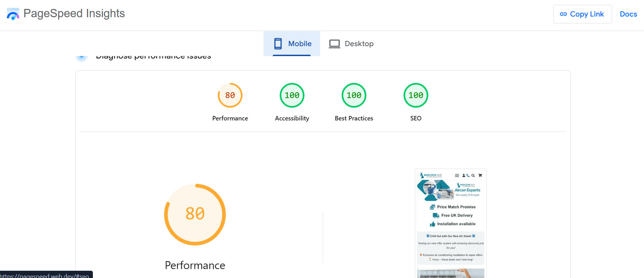The image size is (644, 278).
Task: Open the Docs link
Action: pyautogui.click(x=628, y=14)
